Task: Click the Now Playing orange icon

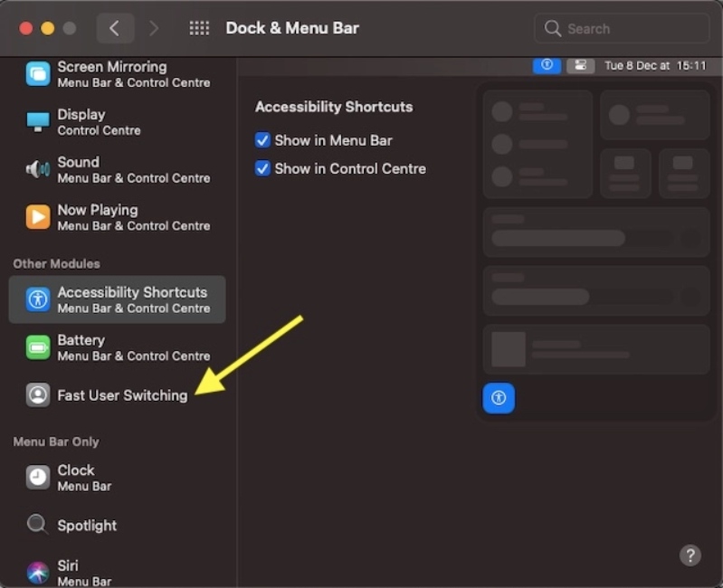Action: [x=38, y=217]
